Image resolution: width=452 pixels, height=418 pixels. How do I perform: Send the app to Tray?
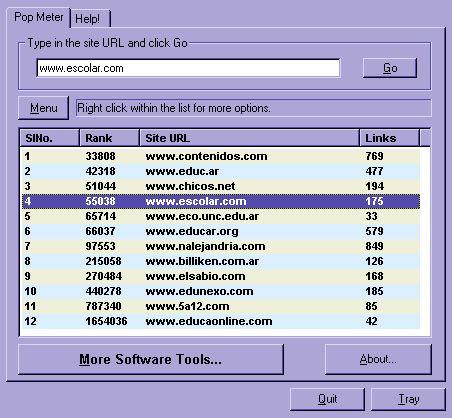click(408, 399)
